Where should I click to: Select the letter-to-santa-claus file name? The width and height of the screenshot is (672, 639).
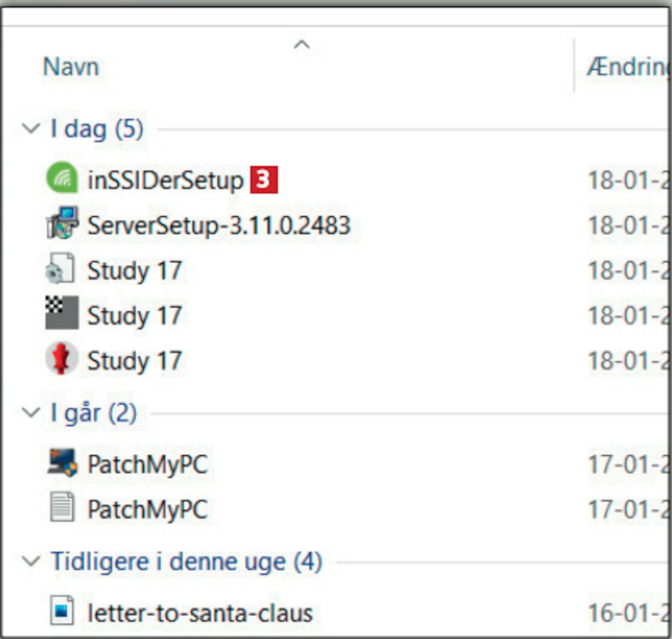click(x=200, y=613)
